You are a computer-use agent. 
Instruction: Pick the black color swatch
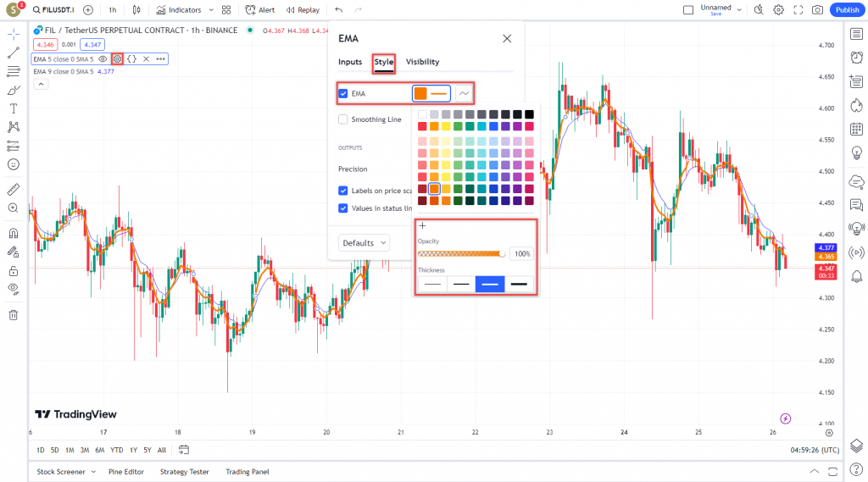pos(529,114)
